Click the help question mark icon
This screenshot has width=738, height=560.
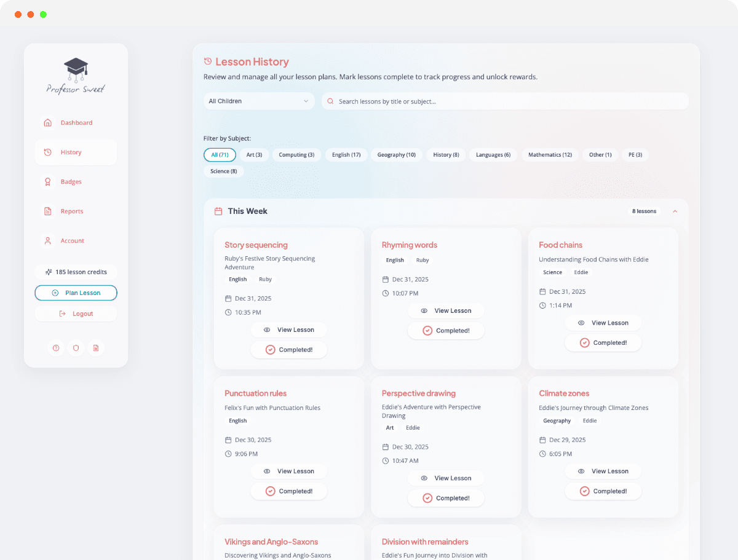click(56, 348)
